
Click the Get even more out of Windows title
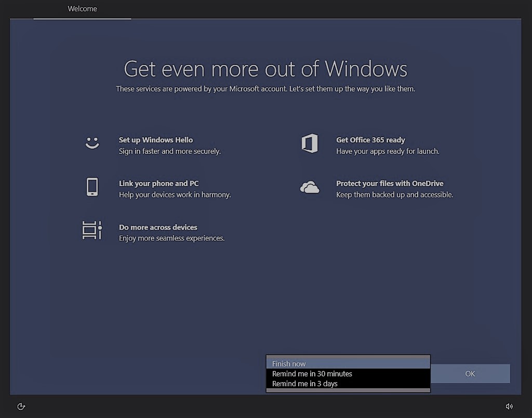coord(265,69)
